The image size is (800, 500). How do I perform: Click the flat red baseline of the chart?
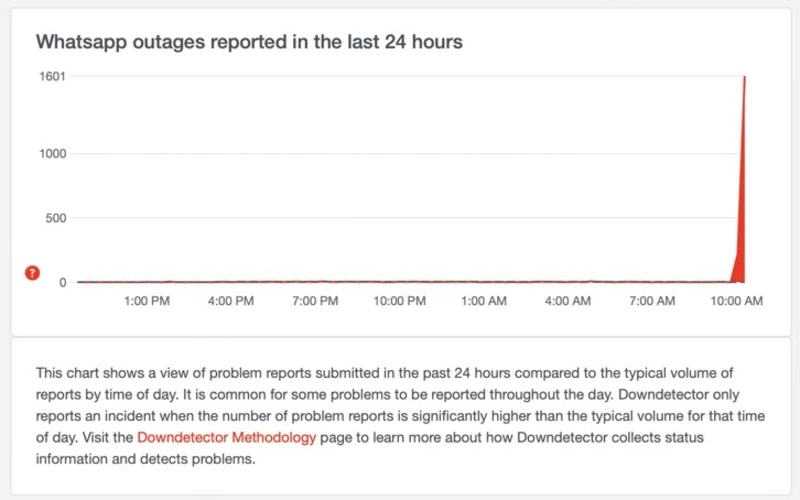point(400,282)
